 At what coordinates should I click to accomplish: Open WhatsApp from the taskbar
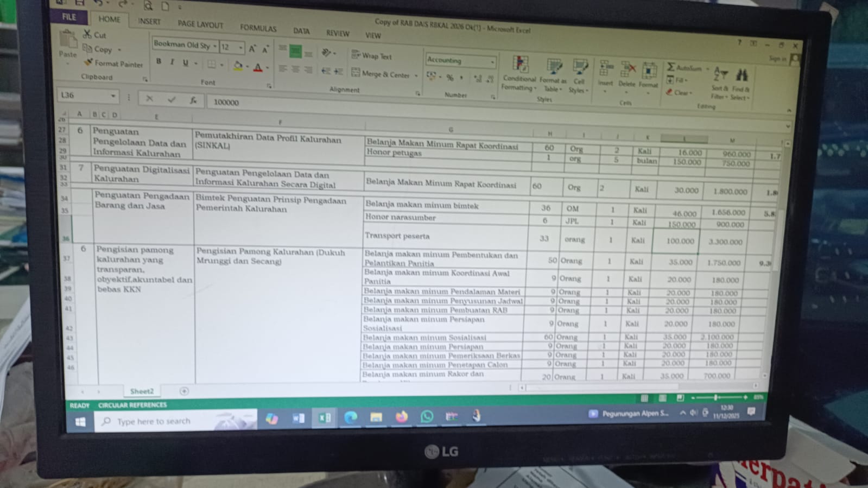[427, 416]
